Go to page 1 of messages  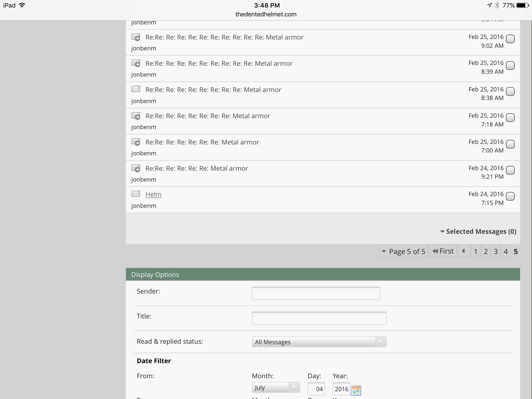pyautogui.click(x=476, y=251)
